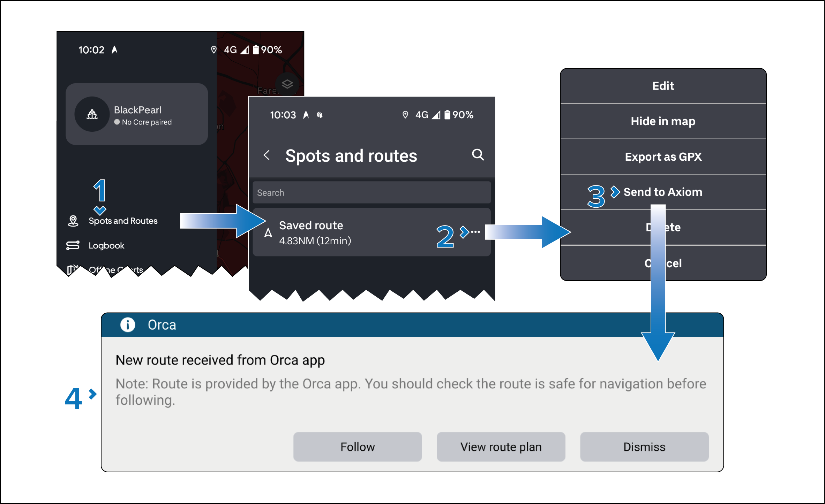
Task: Click into the Search field
Action: point(371,193)
